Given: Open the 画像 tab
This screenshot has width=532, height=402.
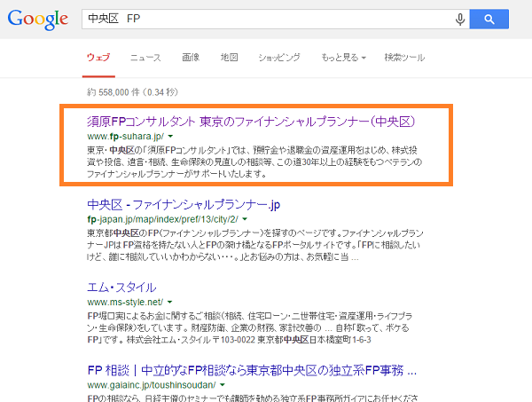Looking at the screenshot, I should coord(191,58).
